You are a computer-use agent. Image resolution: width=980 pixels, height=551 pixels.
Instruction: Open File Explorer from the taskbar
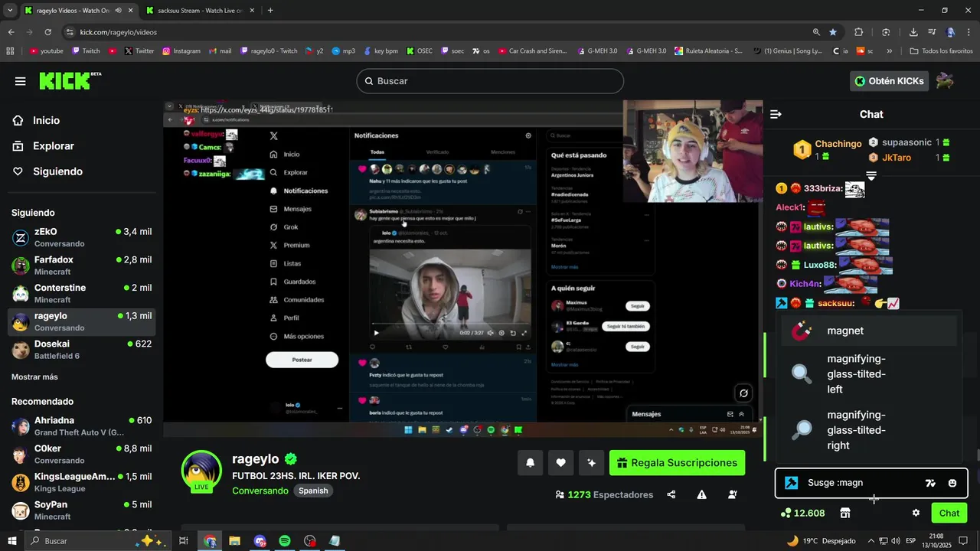click(x=234, y=541)
